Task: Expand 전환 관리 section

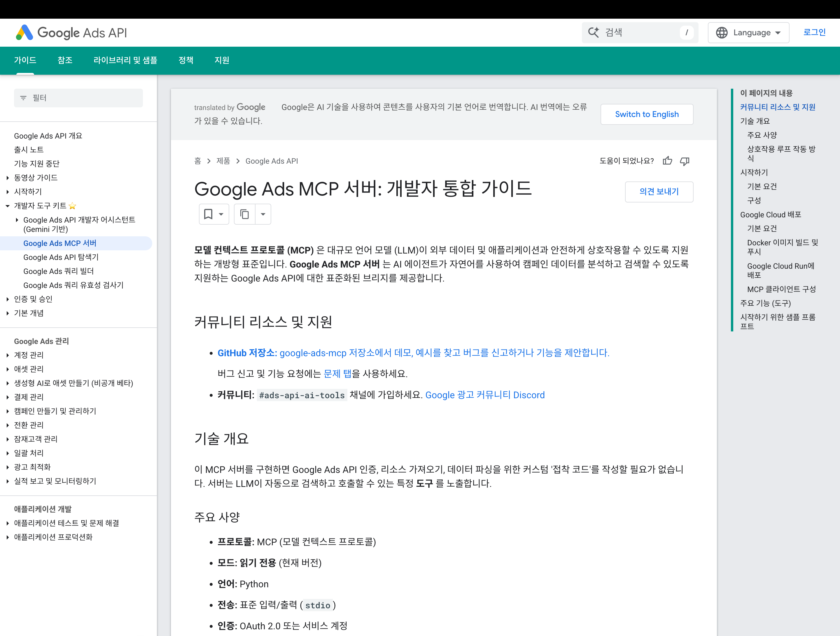Action: point(8,425)
